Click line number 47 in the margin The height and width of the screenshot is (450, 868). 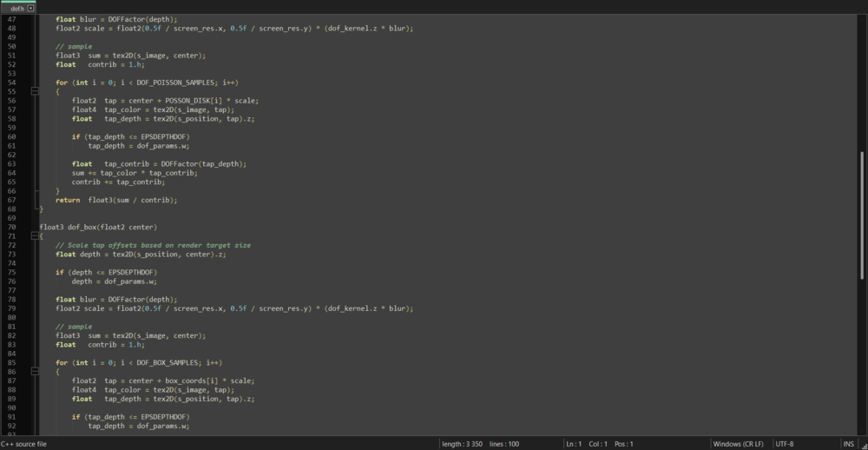(11, 19)
